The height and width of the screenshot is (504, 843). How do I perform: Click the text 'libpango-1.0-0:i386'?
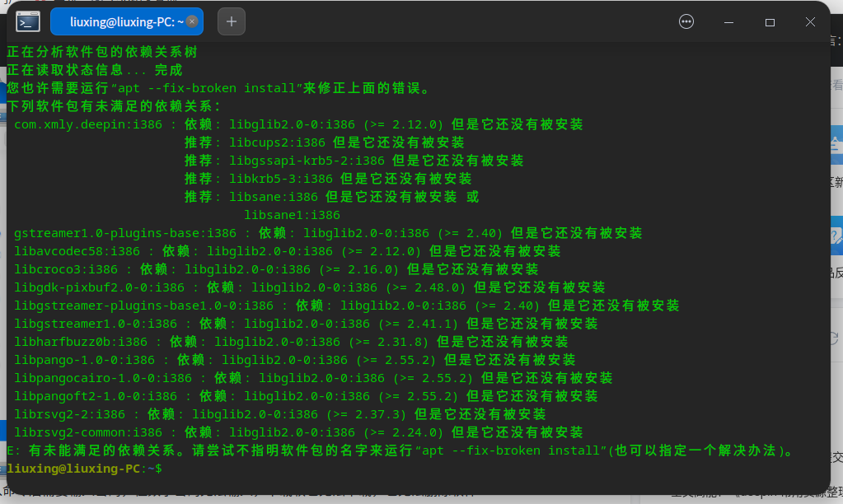[84, 360]
